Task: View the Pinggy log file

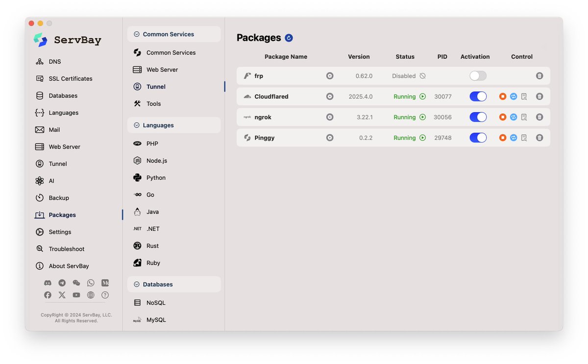Action: pyautogui.click(x=524, y=138)
